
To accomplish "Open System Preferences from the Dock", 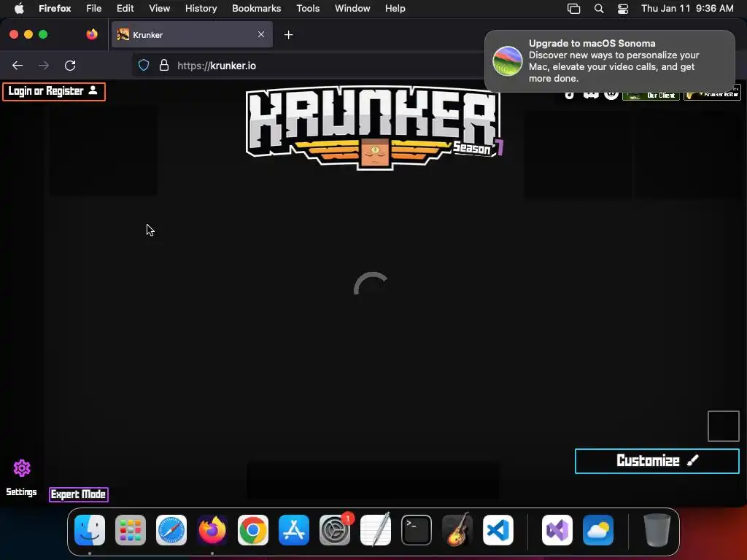I will coord(335,530).
